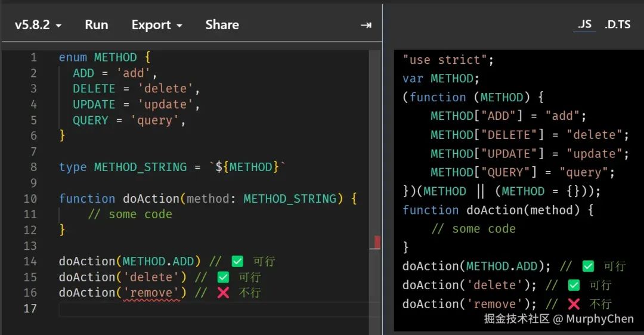Click line number 10 in the gutter
This screenshot has width=644, height=335.
30,198
